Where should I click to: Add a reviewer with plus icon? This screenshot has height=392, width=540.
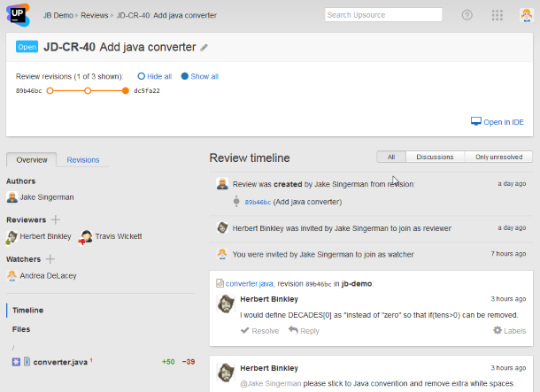tap(56, 219)
